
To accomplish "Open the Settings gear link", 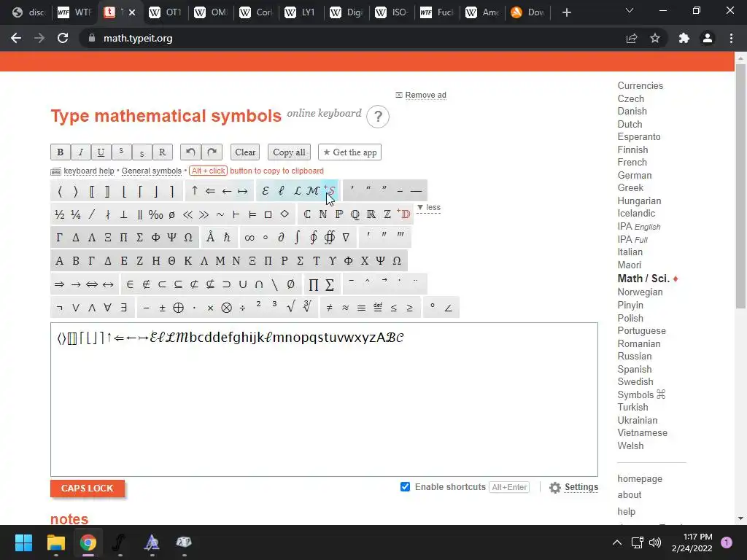I will (573, 487).
